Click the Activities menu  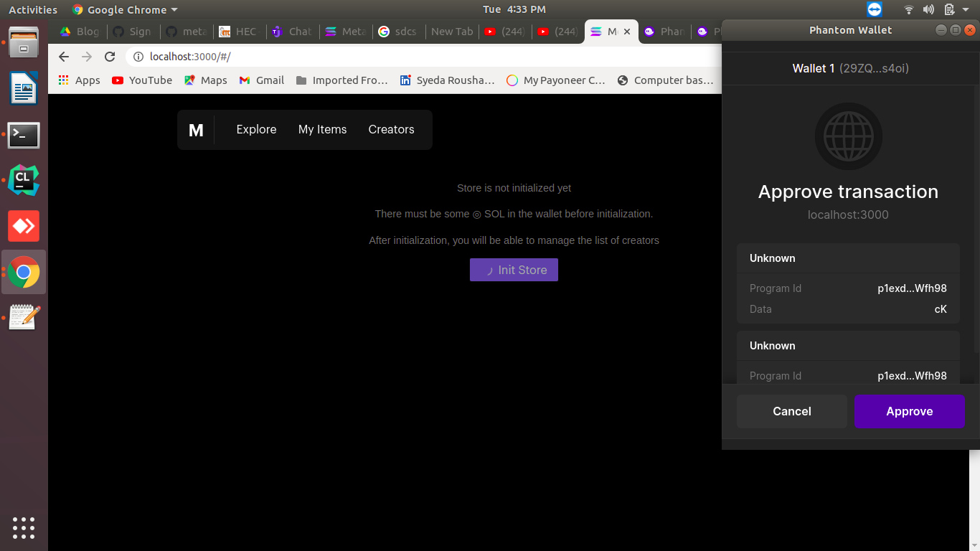point(33,9)
